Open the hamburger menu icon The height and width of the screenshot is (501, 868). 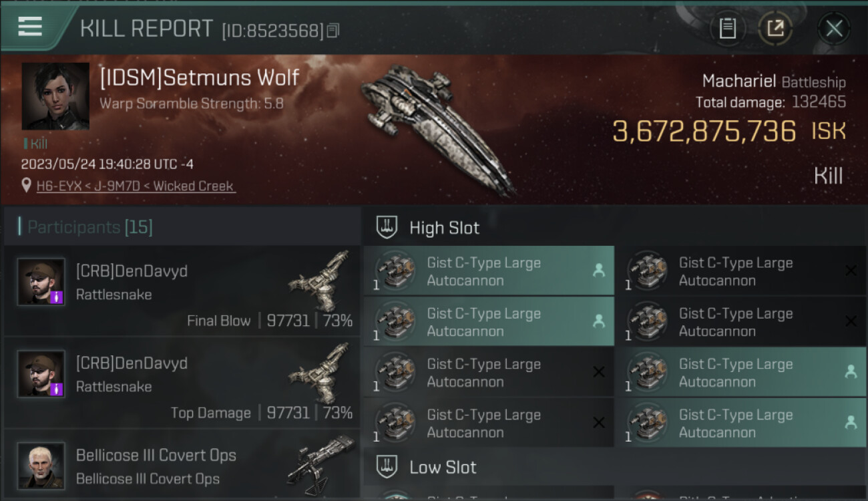click(30, 27)
